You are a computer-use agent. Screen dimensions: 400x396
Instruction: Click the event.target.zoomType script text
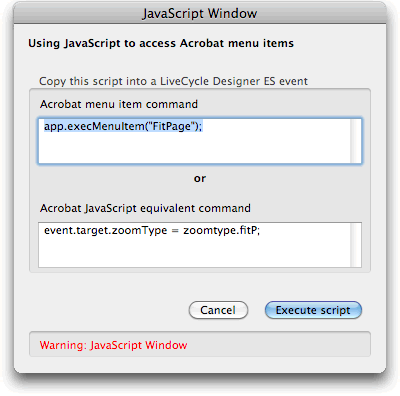[105, 230]
